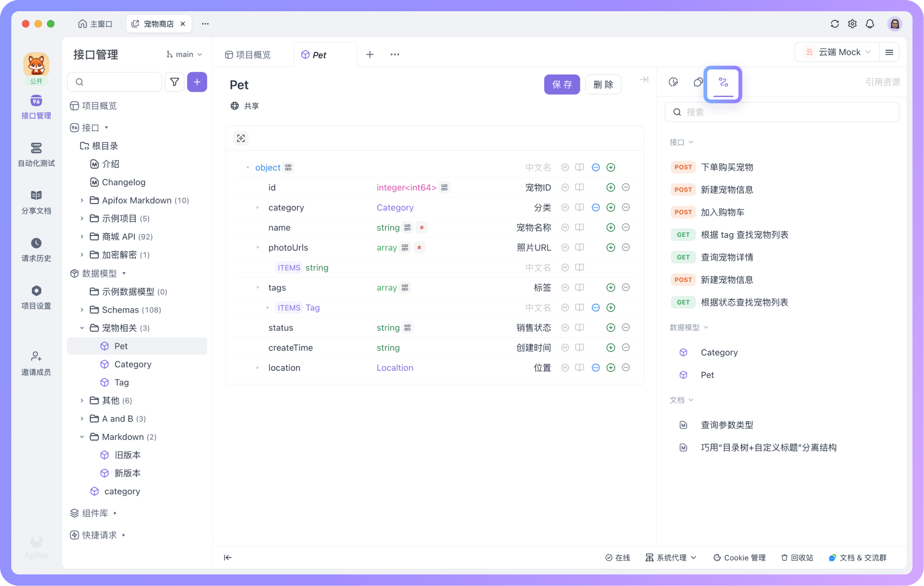Click the generate-from-JSON icon above schema
The image size is (924, 586).
click(241, 139)
